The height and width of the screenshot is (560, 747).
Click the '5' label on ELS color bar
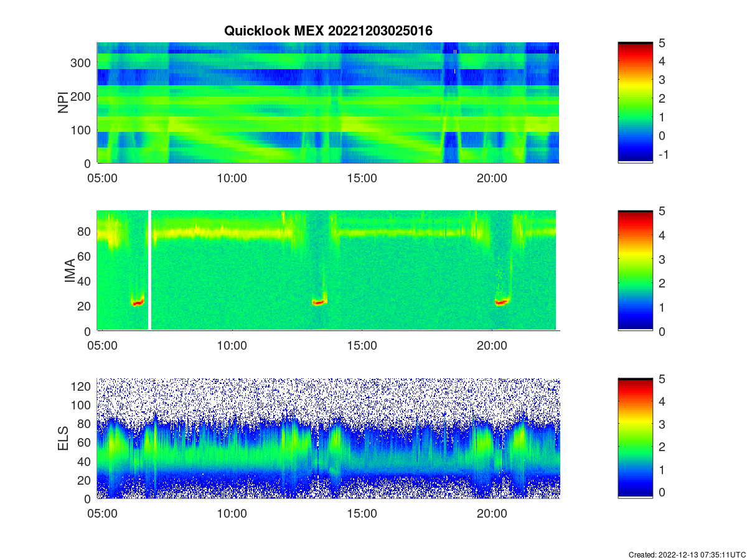pyautogui.click(x=662, y=379)
